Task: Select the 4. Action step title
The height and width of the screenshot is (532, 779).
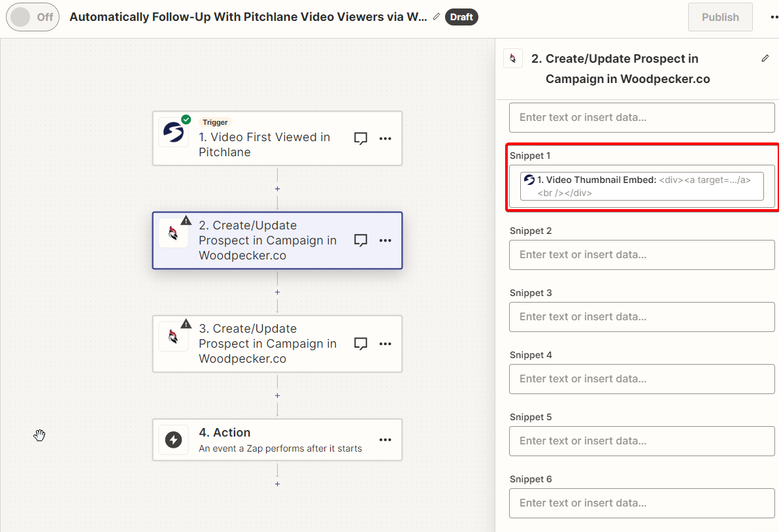Action: coord(225,433)
